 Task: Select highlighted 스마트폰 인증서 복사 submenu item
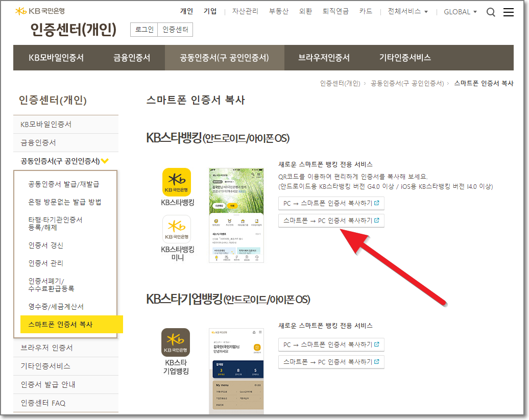(x=71, y=324)
